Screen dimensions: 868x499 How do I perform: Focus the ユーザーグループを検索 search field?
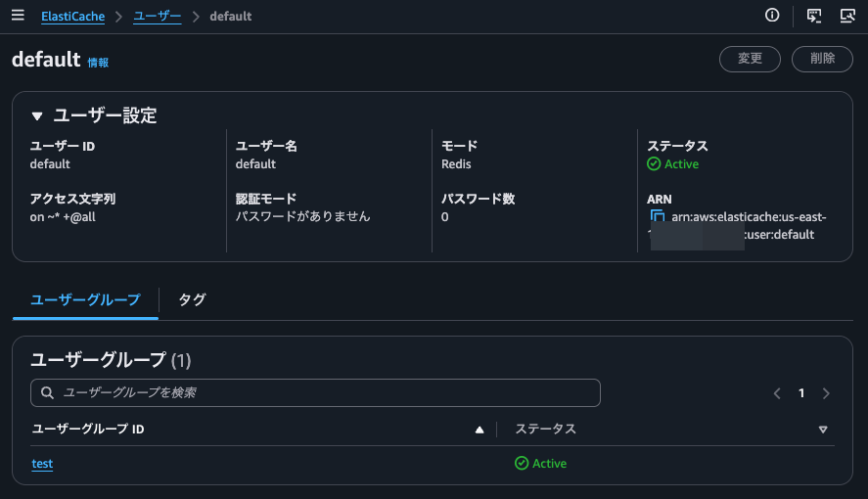tap(315, 392)
